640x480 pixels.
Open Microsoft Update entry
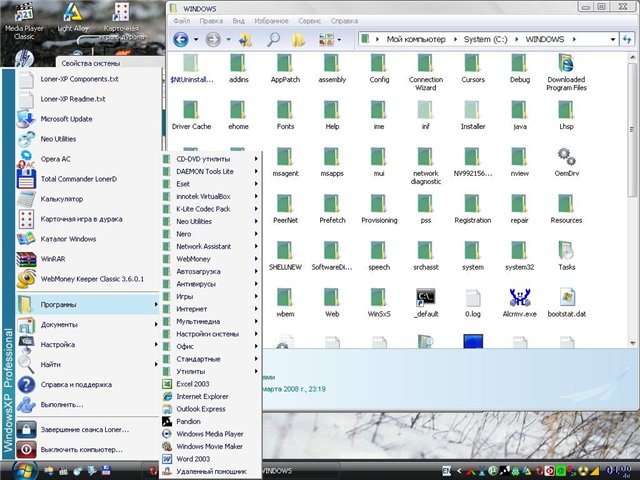87,119
